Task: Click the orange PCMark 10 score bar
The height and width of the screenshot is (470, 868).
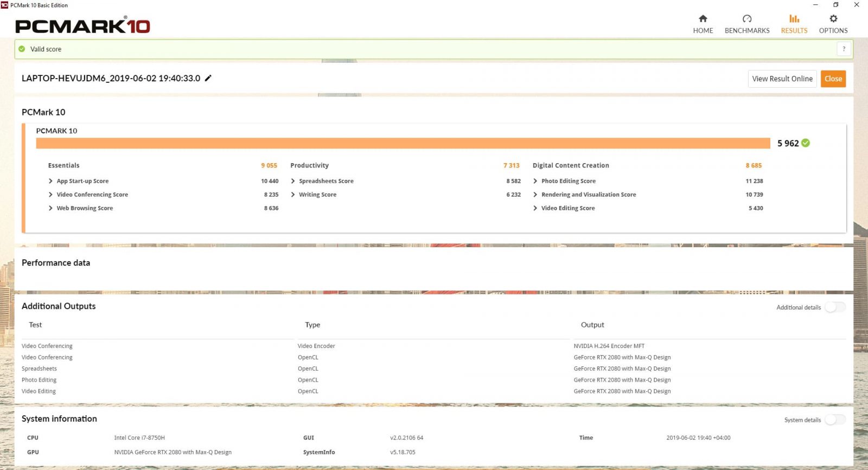Action: [x=403, y=143]
